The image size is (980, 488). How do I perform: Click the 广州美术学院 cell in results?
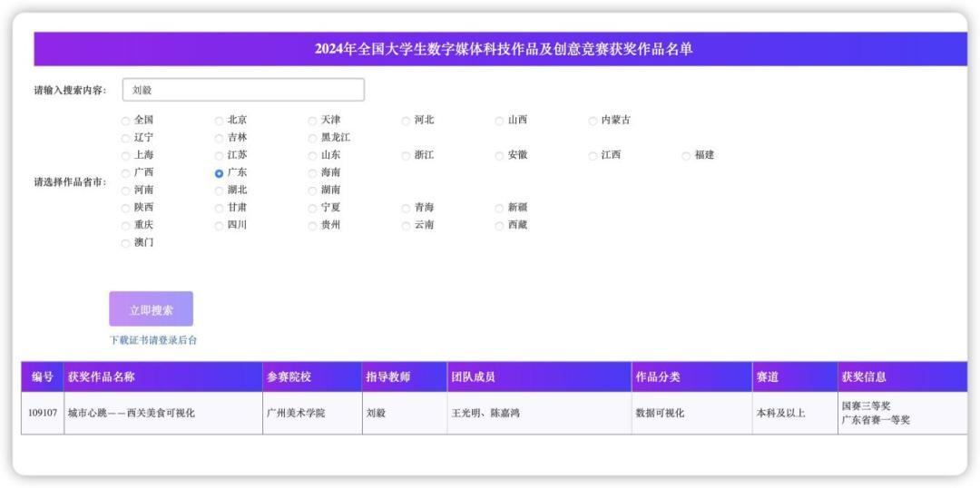tap(296, 414)
